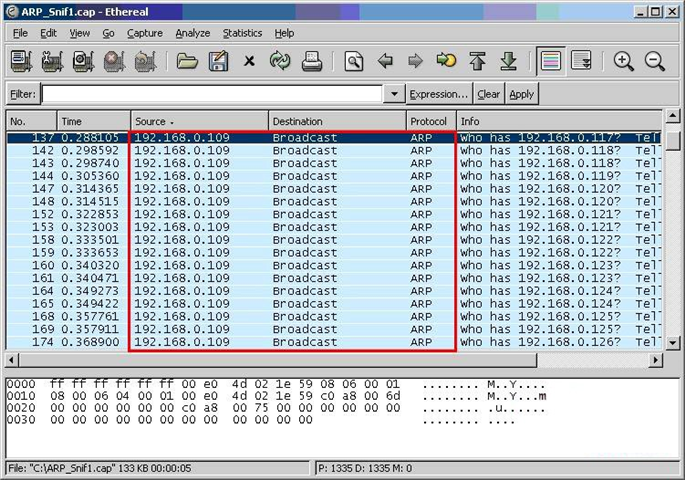Sort by the Protocol column header
685x480 pixels.
tap(430, 121)
